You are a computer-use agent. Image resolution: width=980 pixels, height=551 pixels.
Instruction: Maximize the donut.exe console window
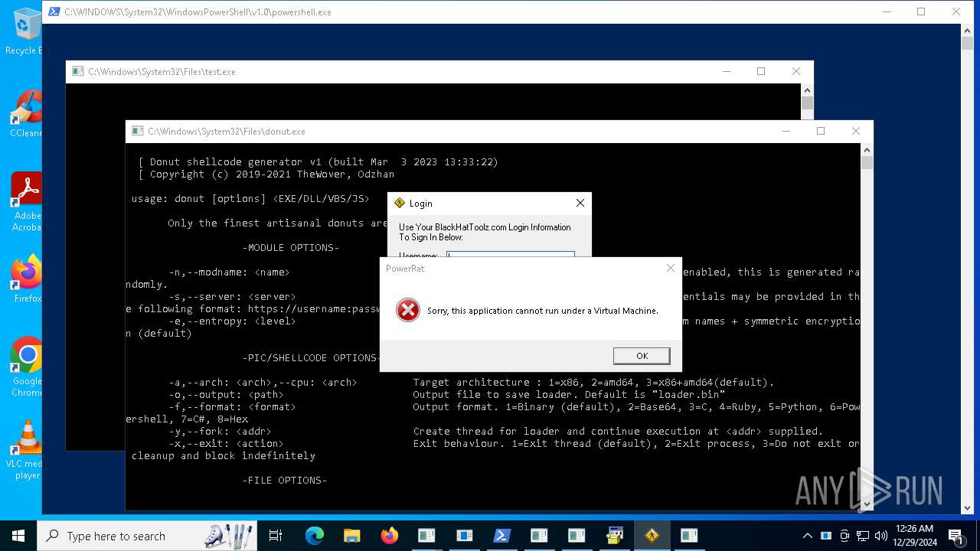(821, 131)
